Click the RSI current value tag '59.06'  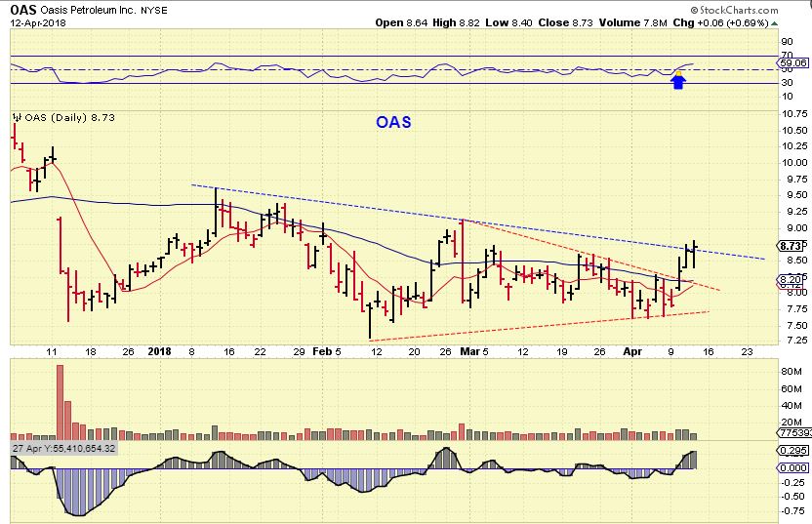coord(793,63)
